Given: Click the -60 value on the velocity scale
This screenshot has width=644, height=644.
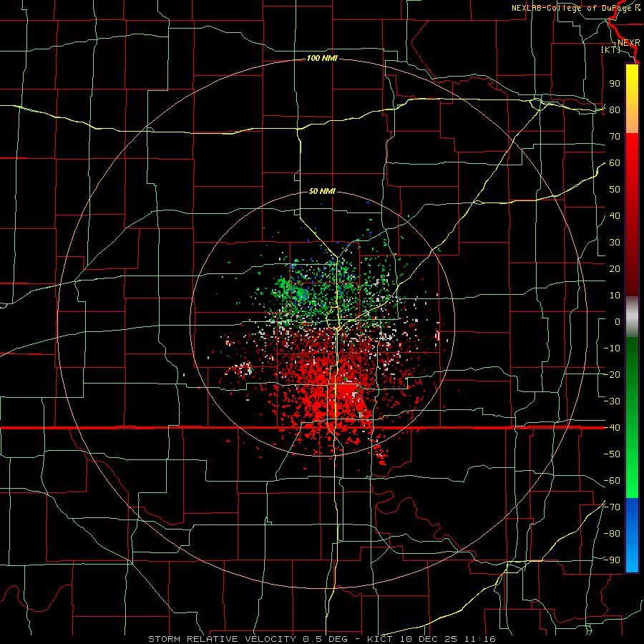Looking at the screenshot, I should [x=612, y=481].
